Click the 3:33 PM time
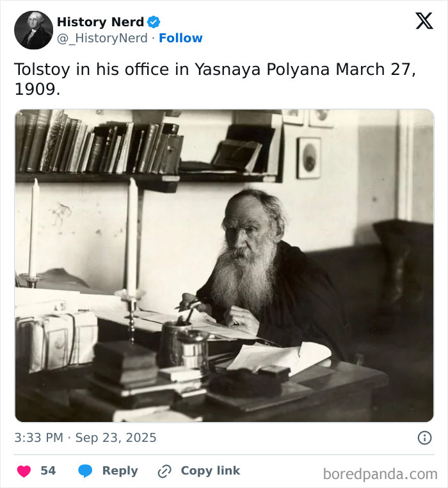Image resolution: width=448 pixels, height=488 pixels. pos(38,438)
